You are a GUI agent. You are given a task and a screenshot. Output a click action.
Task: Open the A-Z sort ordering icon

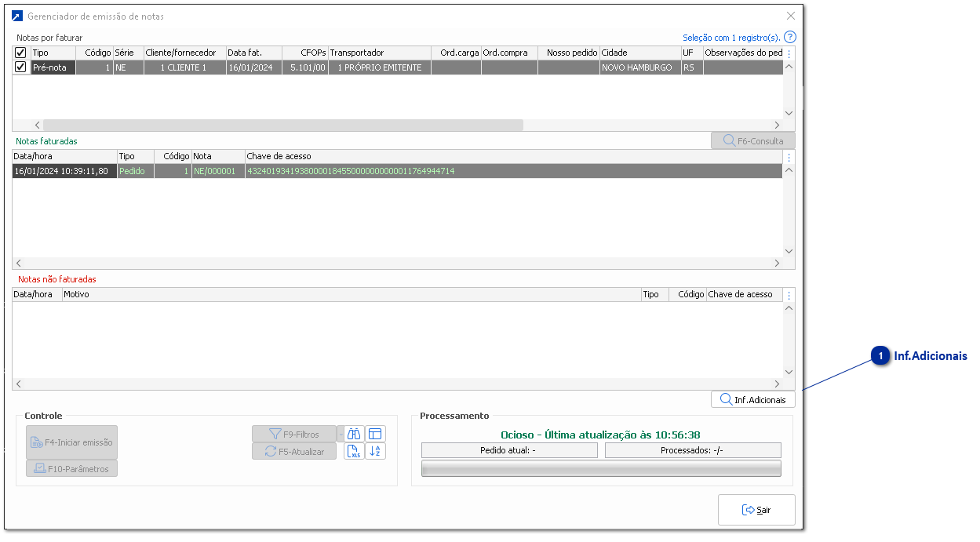(x=375, y=451)
